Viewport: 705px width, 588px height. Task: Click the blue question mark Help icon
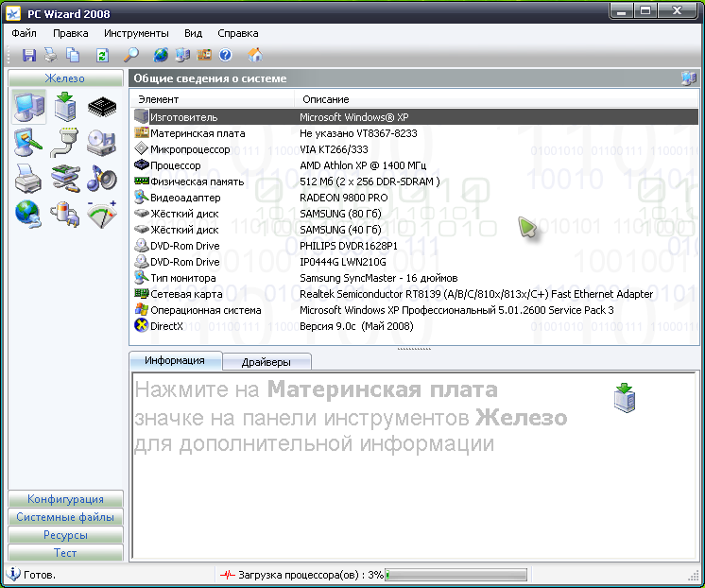[x=226, y=56]
